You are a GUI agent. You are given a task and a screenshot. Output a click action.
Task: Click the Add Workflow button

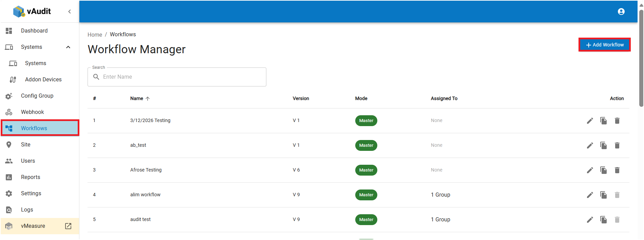click(604, 45)
